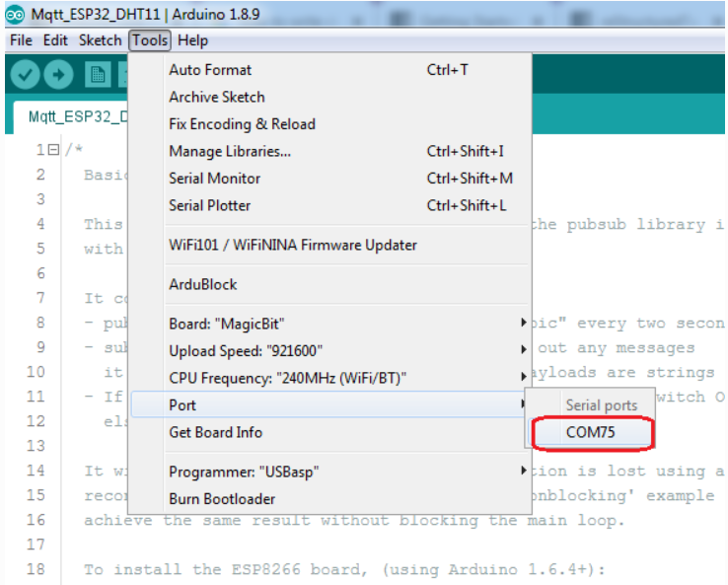Open the Sketch menu

(x=100, y=40)
